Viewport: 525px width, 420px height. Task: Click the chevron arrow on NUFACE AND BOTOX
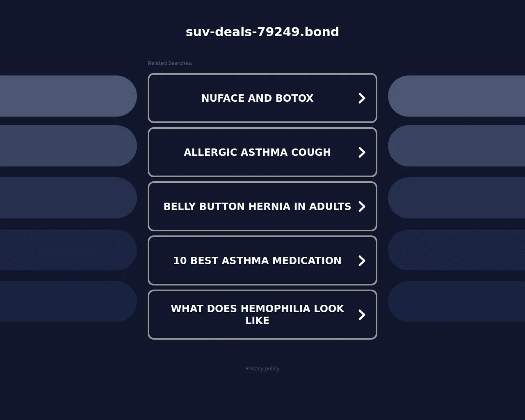pos(361,98)
